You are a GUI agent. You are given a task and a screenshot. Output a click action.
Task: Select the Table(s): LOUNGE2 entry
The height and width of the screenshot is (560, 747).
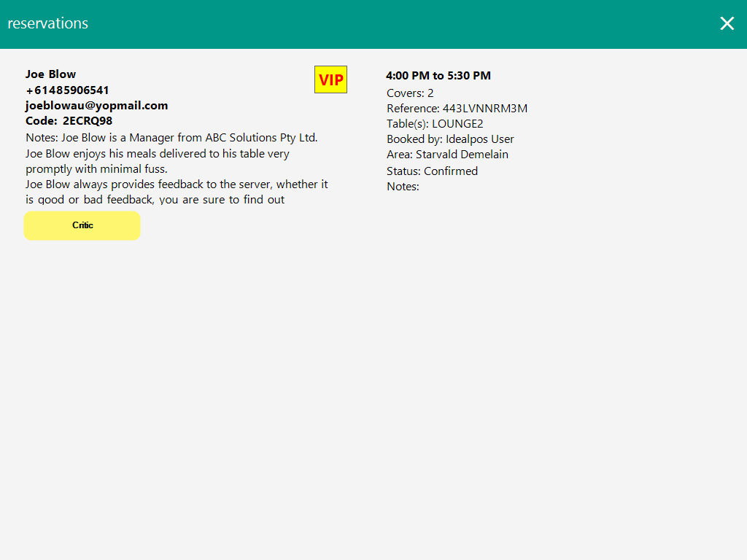pos(435,124)
